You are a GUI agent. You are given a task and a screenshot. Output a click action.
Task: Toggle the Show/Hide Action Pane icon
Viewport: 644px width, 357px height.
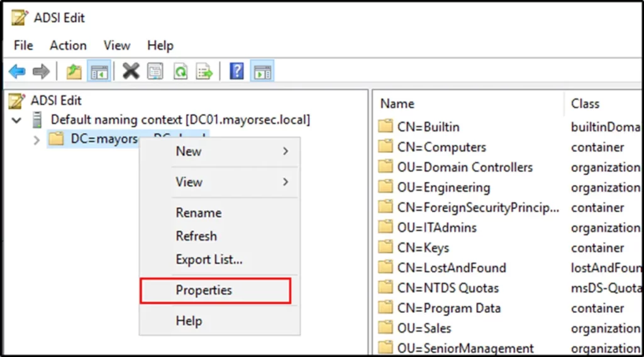tap(262, 72)
